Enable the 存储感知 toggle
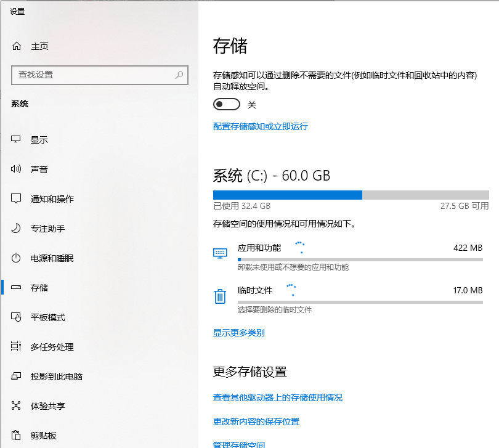 click(226, 104)
